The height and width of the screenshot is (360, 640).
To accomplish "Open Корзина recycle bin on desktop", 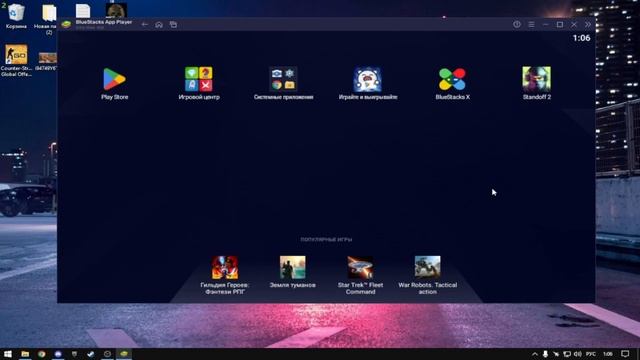I will (16, 16).
